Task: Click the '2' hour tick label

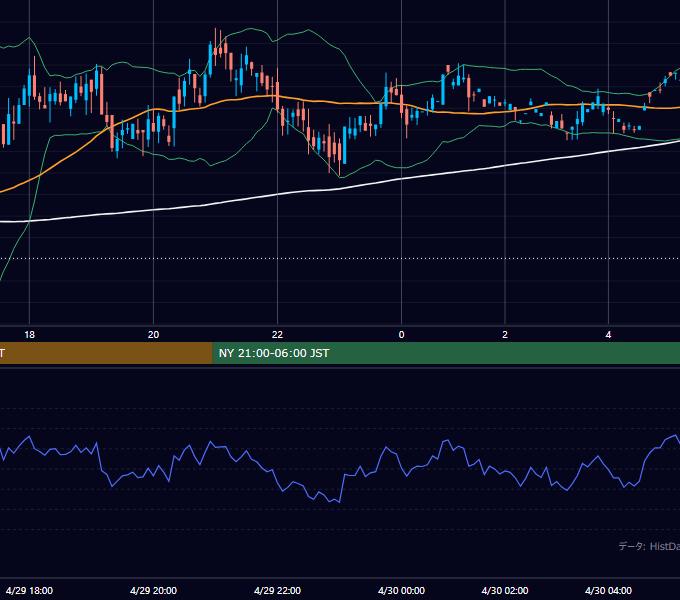Action: point(505,335)
